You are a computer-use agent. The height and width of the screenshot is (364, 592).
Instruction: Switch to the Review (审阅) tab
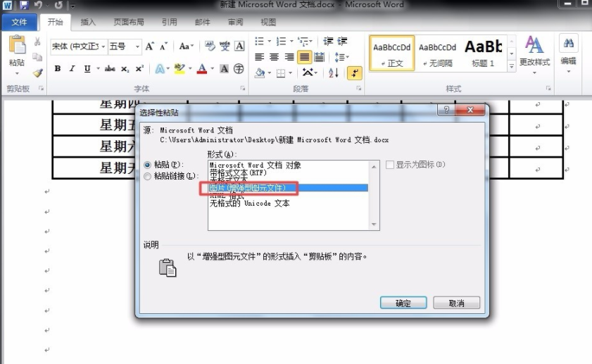point(236,22)
